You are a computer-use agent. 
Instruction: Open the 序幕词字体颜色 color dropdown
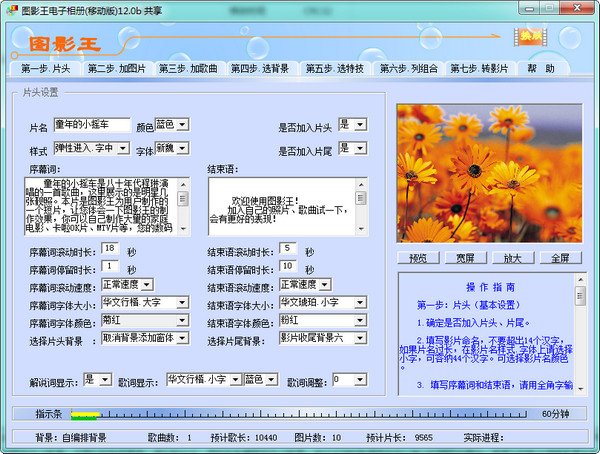click(x=181, y=321)
